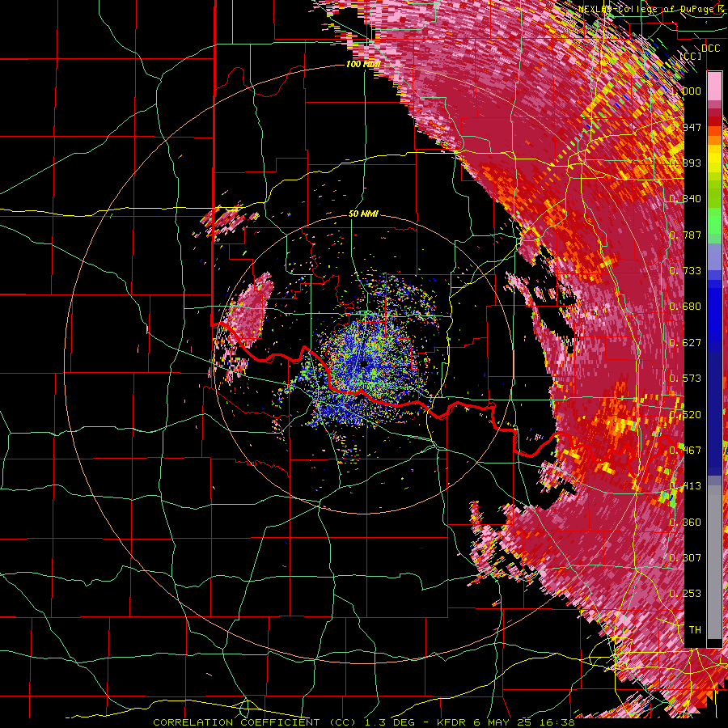
Task: Click the 0.627 value on color scale
Action: coord(685,343)
